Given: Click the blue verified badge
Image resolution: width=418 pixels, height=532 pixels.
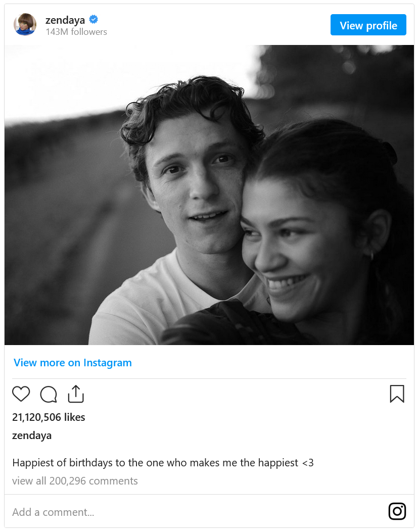Looking at the screenshot, I should click(94, 20).
